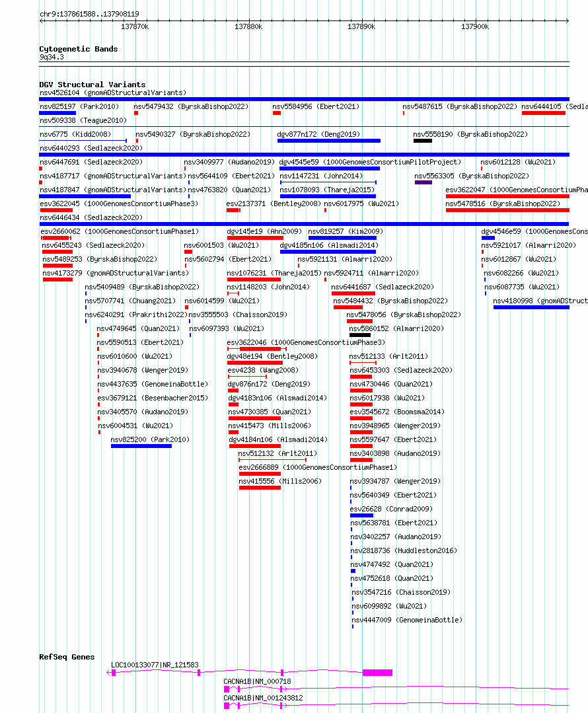The height and width of the screenshot is (713, 588).
Task: Open nsv512132 (Arlt2011) variant
Action: [277, 453]
